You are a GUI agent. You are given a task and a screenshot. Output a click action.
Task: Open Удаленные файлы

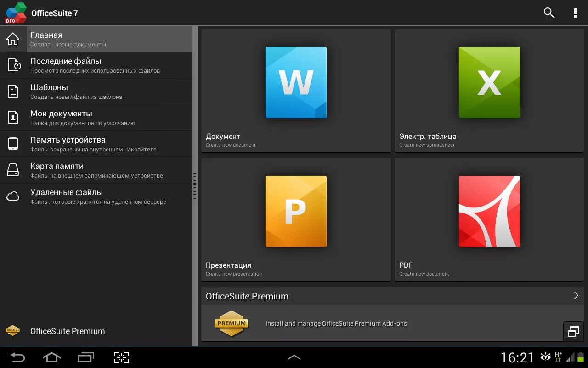(x=96, y=196)
